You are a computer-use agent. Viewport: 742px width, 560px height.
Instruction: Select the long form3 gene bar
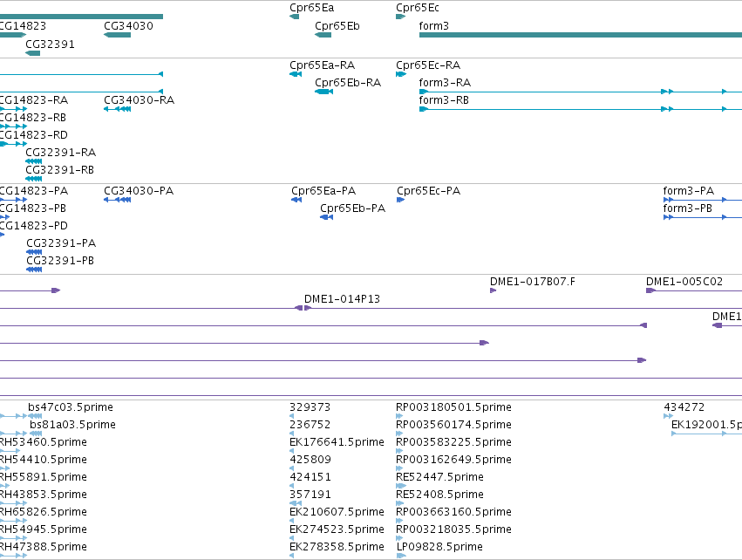click(581, 35)
